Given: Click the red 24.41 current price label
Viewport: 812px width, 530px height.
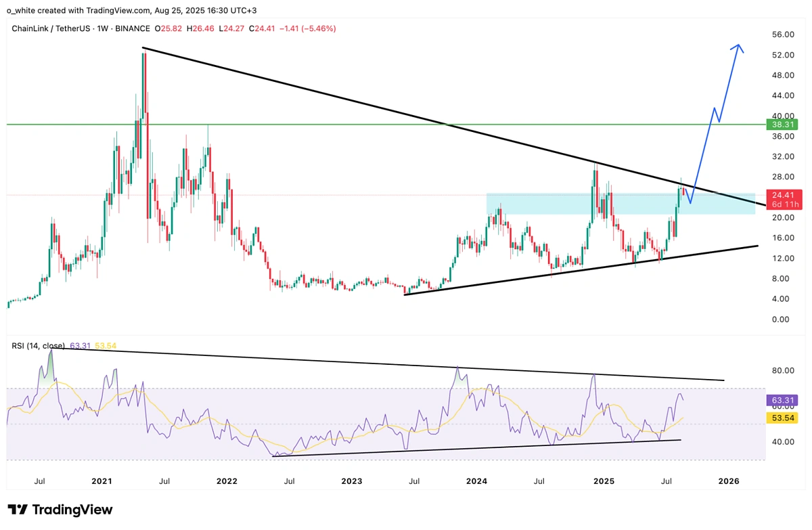Looking at the screenshot, I should click(x=782, y=195).
